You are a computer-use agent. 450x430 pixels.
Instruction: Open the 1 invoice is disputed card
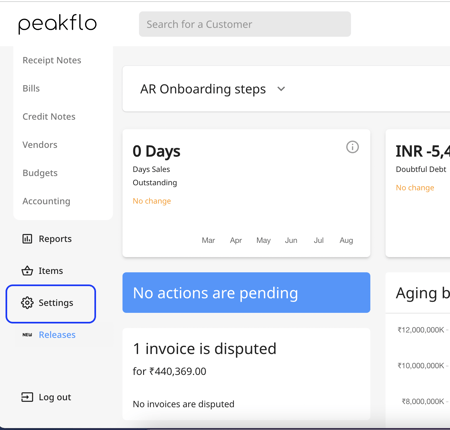pyautogui.click(x=246, y=374)
